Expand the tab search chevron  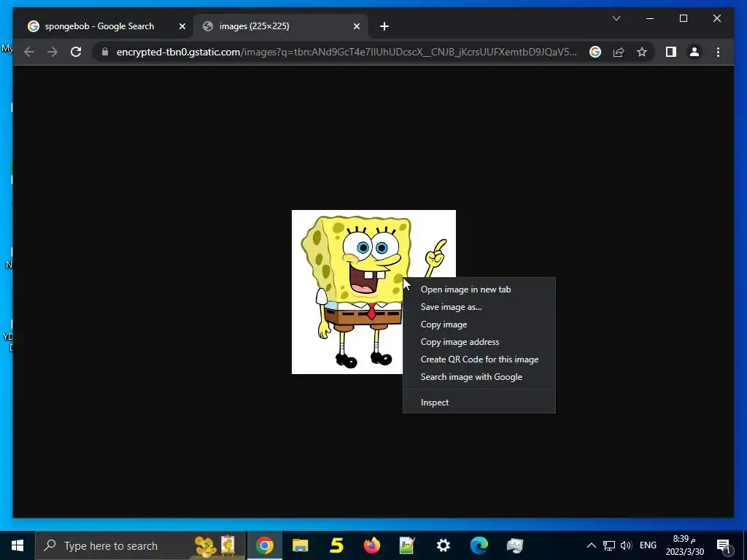616,18
